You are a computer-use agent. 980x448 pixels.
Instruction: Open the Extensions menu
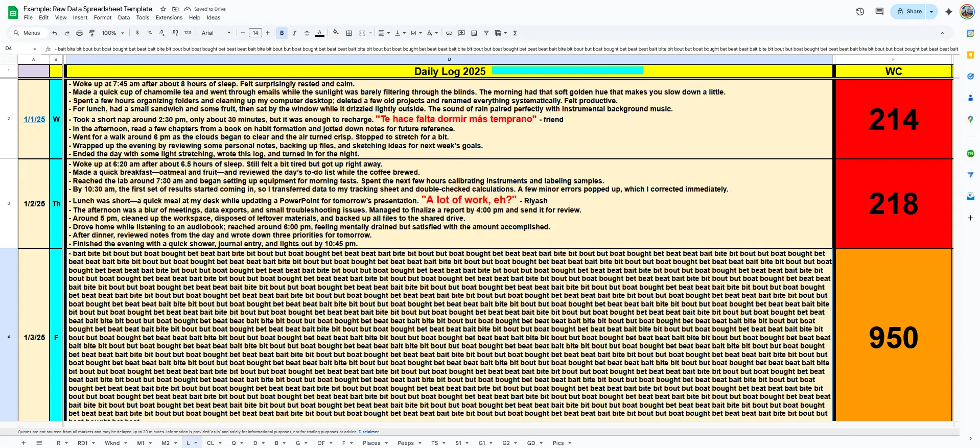(169, 17)
